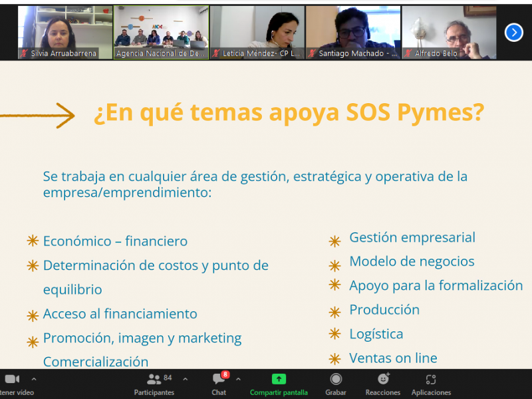Image resolution: width=532 pixels, height=399 pixels.
Task: Select Agencia Nacional de De... video thumbnail
Action: [x=161, y=33]
